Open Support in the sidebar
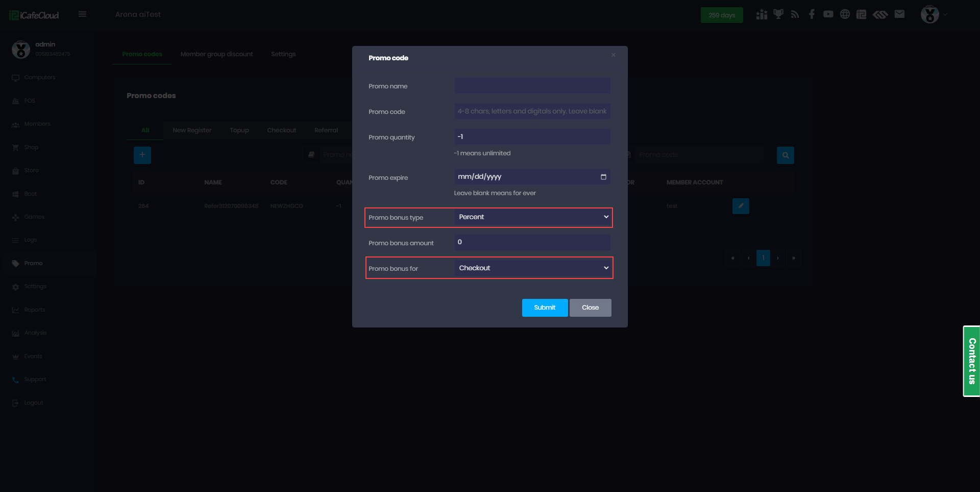Viewport: 980px width, 492px height. (35, 380)
